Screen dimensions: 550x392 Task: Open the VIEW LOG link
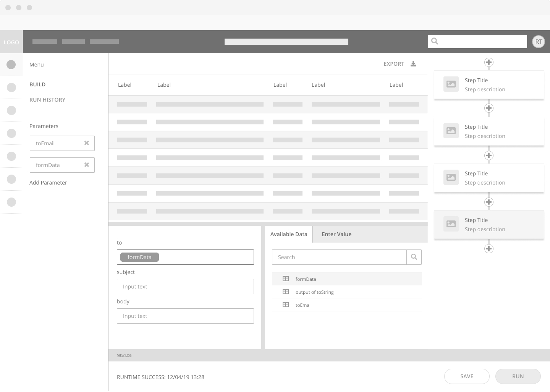[124, 355]
